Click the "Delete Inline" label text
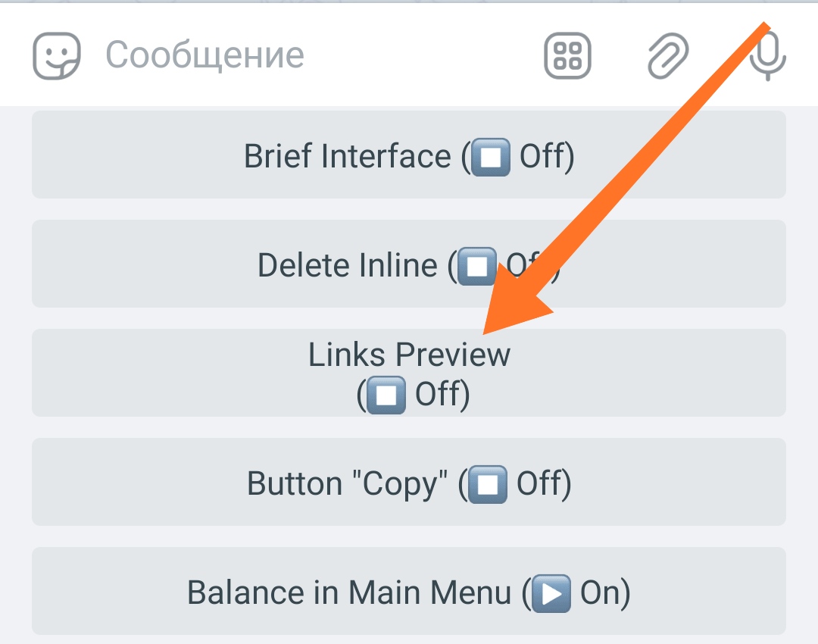 point(348,265)
